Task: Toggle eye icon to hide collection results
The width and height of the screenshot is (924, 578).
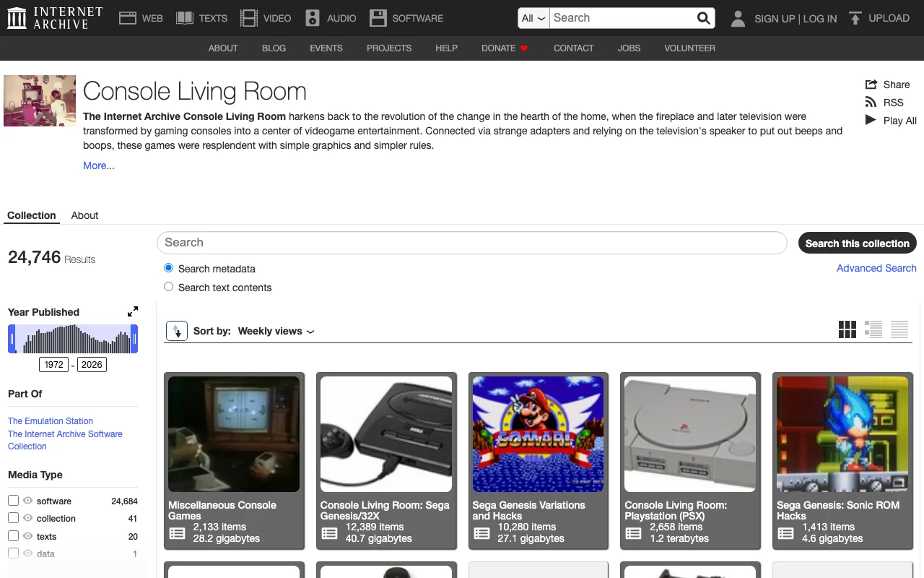Action: [28, 518]
